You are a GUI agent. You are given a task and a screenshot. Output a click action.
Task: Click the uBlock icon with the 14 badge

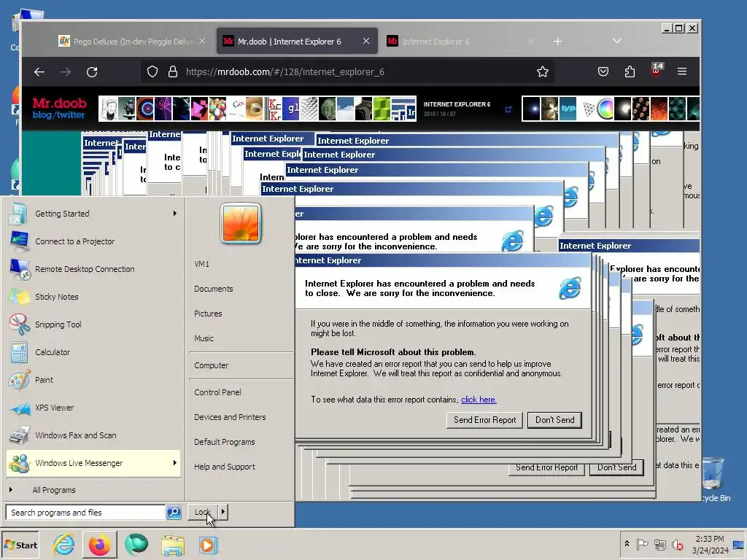click(657, 71)
